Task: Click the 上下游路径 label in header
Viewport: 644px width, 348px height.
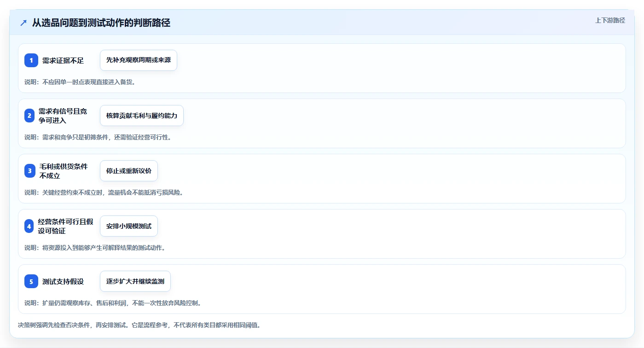Action: 610,20
